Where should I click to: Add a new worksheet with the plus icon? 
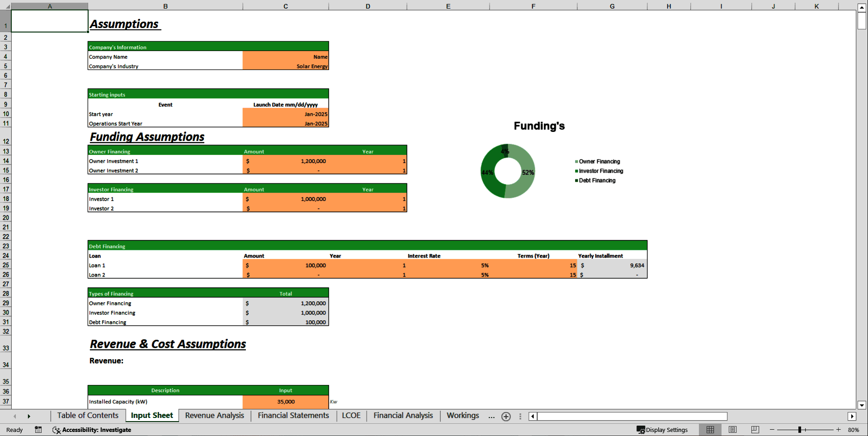[506, 416]
